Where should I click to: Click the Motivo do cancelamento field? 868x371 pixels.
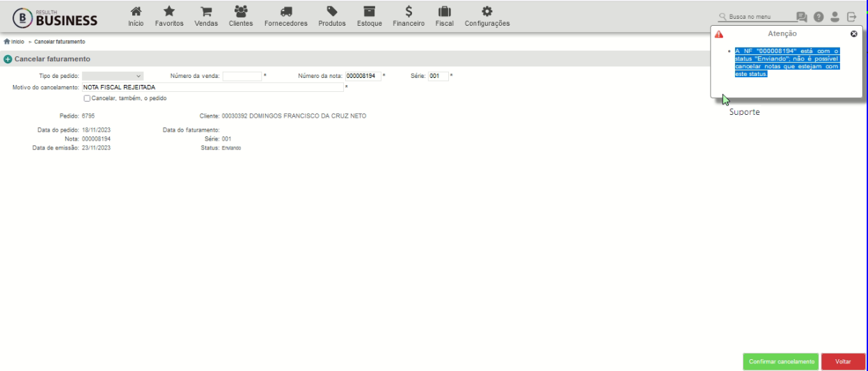pyautogui.click(x=212, y=88)
